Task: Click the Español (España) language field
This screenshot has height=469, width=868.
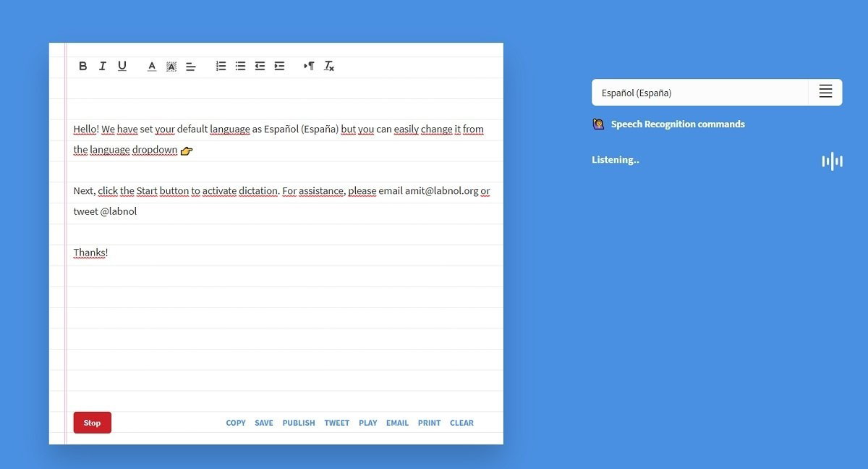Action: pyautogui.click(x=665, y=92)
